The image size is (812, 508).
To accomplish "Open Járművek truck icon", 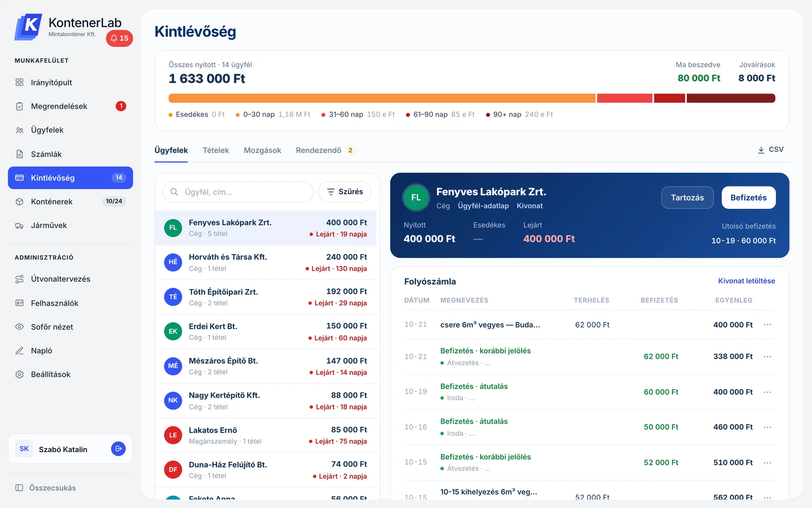I will point(19,226).
